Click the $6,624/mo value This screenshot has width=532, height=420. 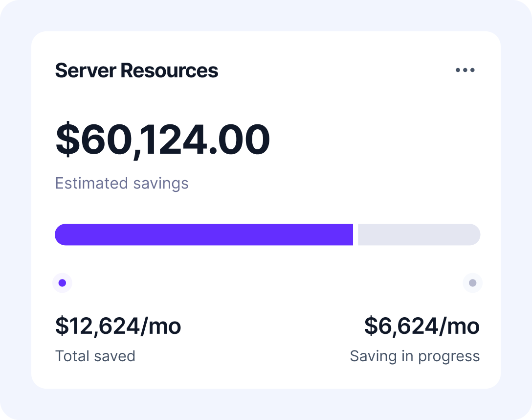[x=421, y=326]
